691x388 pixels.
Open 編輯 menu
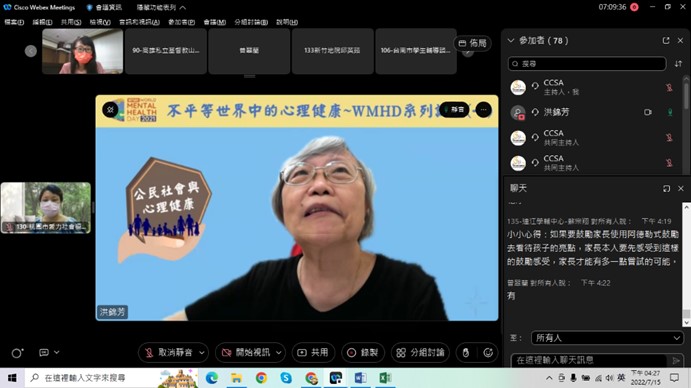click(42, 22)
